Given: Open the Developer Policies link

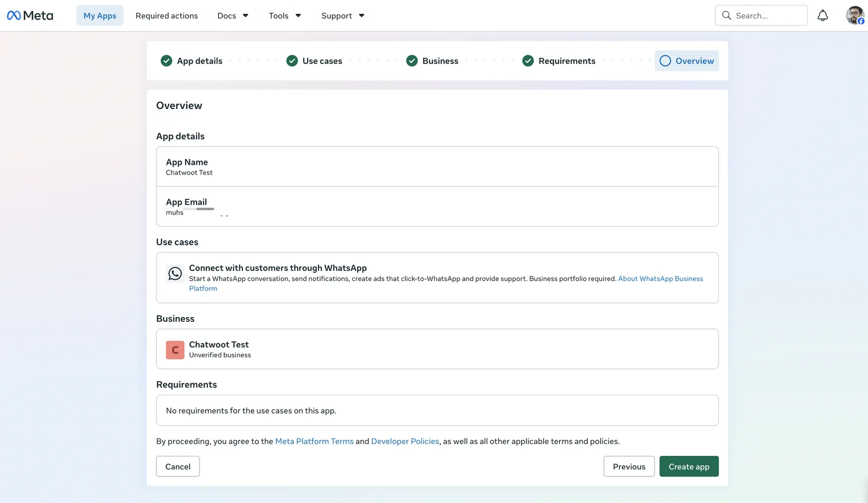Looking at the screenshot, I should point(405,441).
